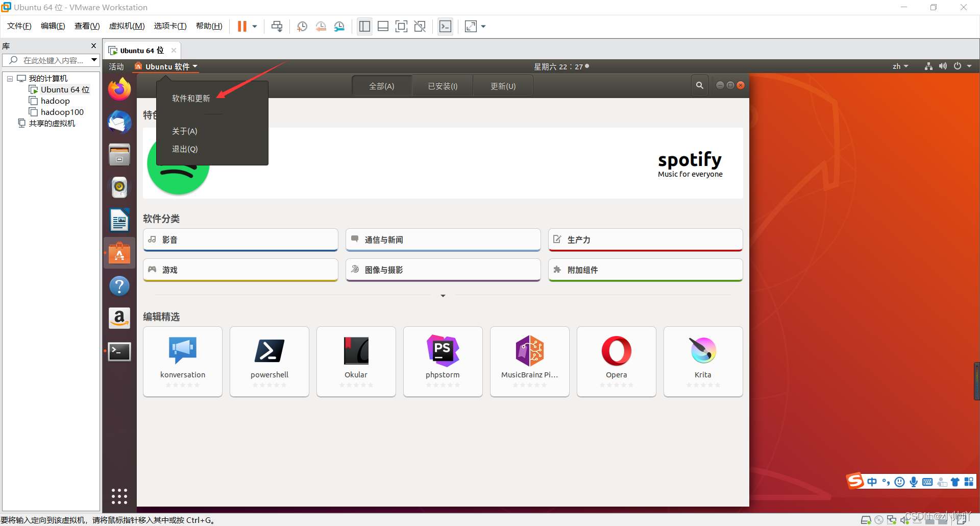The width and height of the screenshot is (980, 526).
Task: Revert to snapshot toolbar icon
Action: 321,27
